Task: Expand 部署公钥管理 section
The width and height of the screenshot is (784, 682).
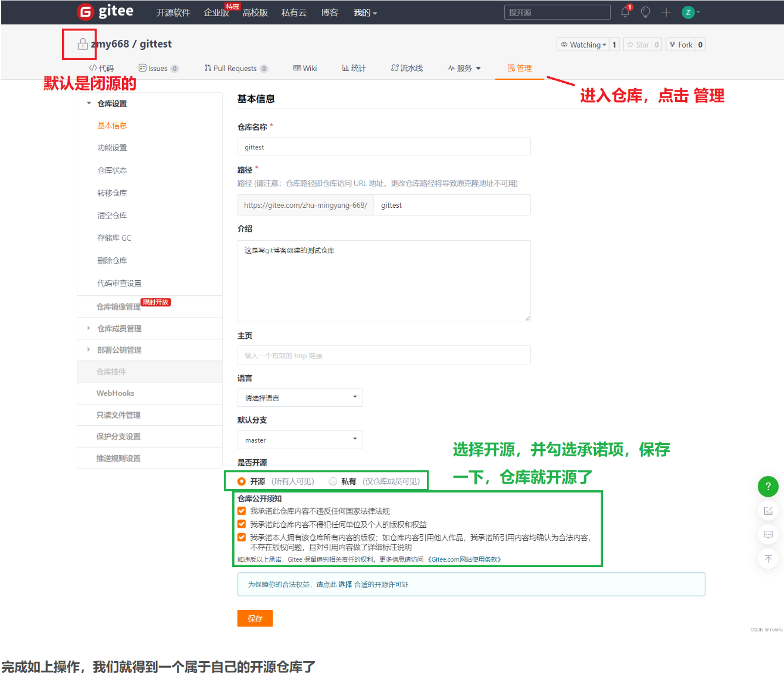Action: click(x=119, y=350)
